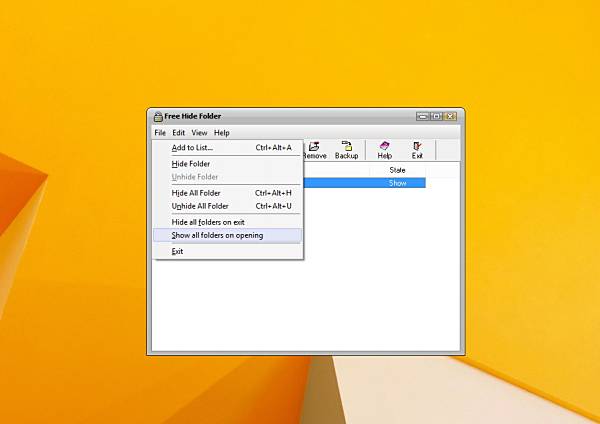Viewport: 600px width, 424px height.
Task: Maximize the Free Hide Folder window
Action: [437, 116]
